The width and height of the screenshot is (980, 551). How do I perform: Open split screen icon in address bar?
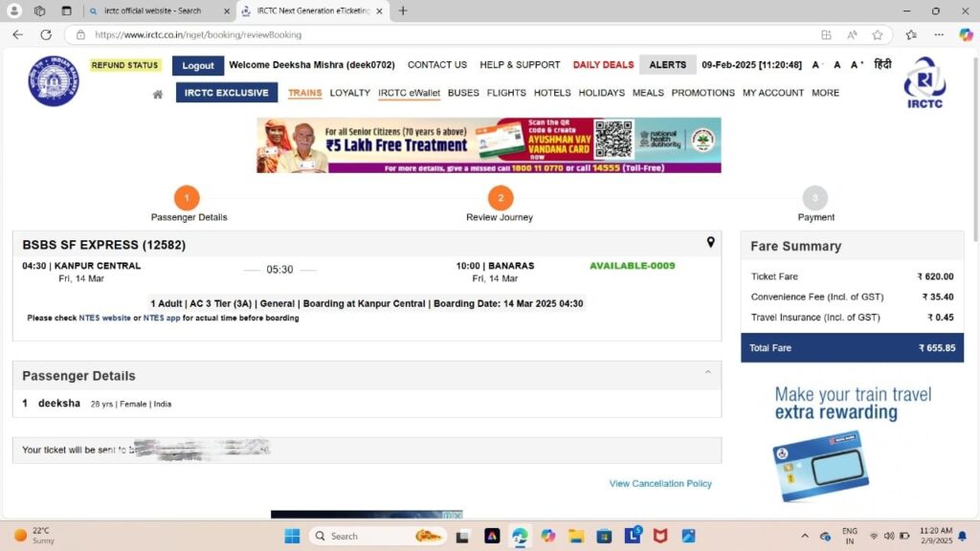pyautogui.click(x=826, y=35)
